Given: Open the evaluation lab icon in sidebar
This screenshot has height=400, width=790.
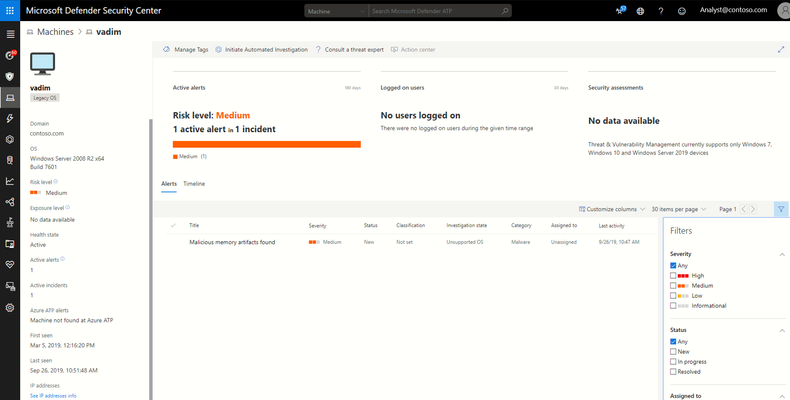Looking at the screenshot, I should click(x=10, y=244).
